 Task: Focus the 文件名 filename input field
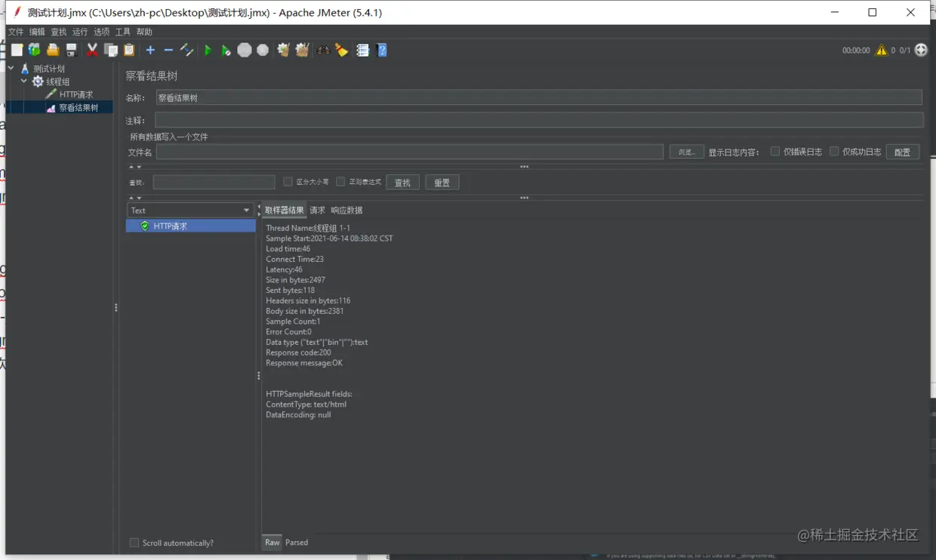(x=410, y=152)
